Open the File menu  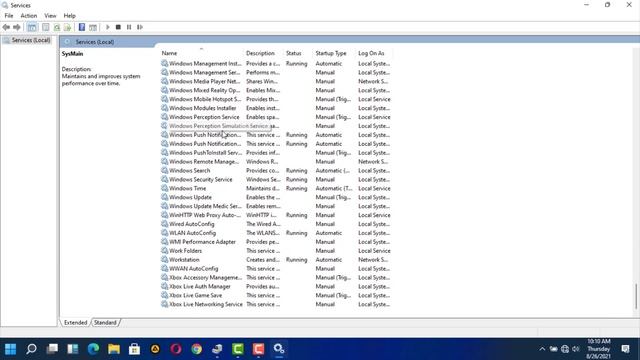click(9, 16)
